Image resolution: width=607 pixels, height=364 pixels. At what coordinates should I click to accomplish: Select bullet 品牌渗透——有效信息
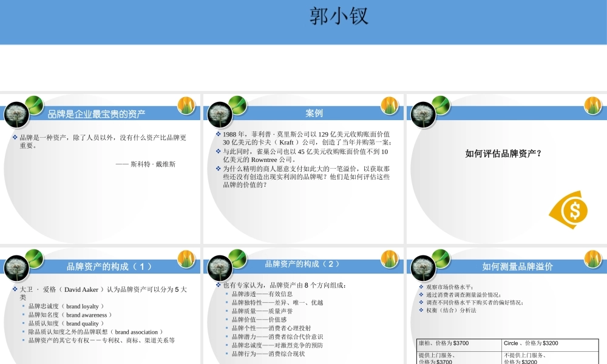[262, 294]
